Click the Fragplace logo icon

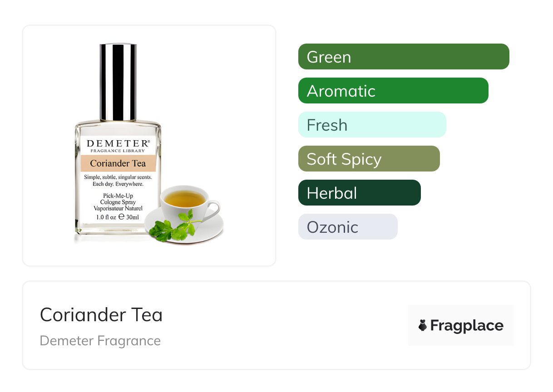[x=423, y=325]
